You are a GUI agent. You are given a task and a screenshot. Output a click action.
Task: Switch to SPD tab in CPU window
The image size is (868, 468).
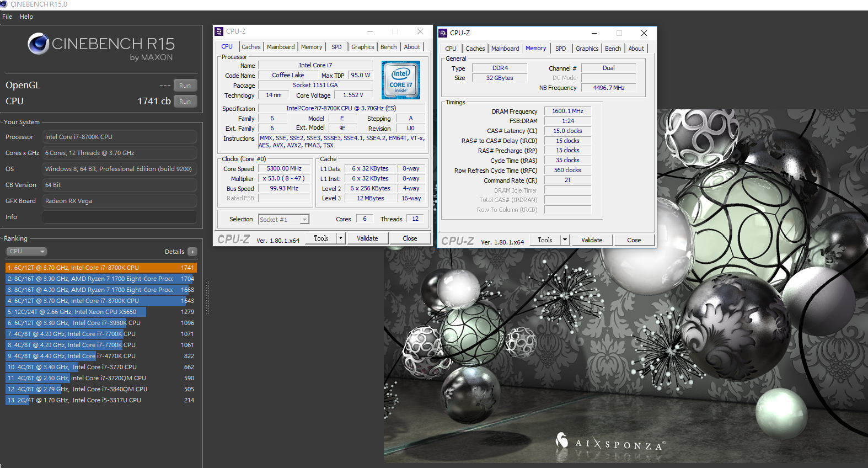[x=336, y=47]
